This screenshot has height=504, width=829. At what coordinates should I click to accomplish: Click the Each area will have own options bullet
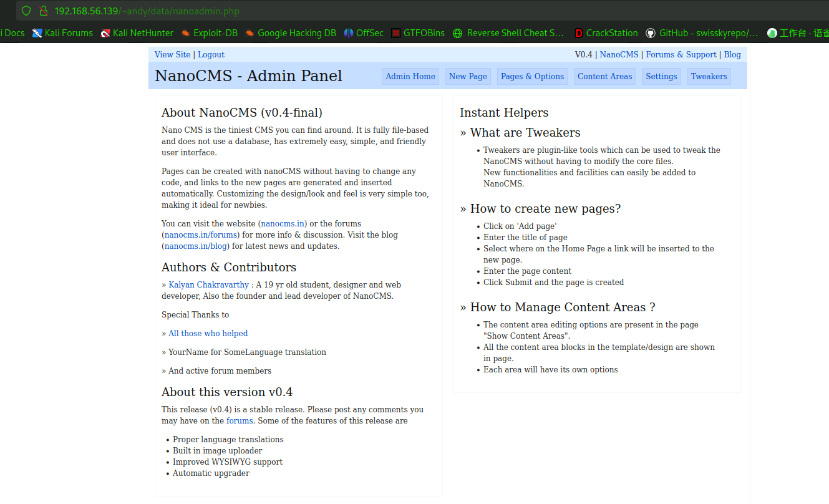(551, 369)
